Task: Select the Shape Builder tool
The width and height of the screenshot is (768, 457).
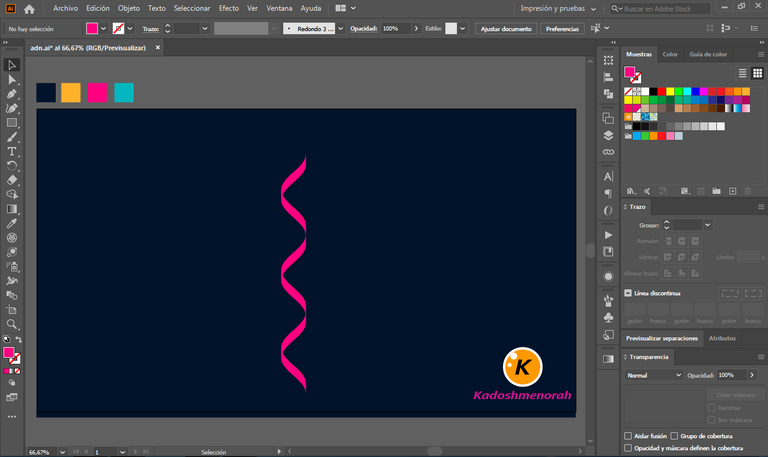Action: [x=12, y=194]
